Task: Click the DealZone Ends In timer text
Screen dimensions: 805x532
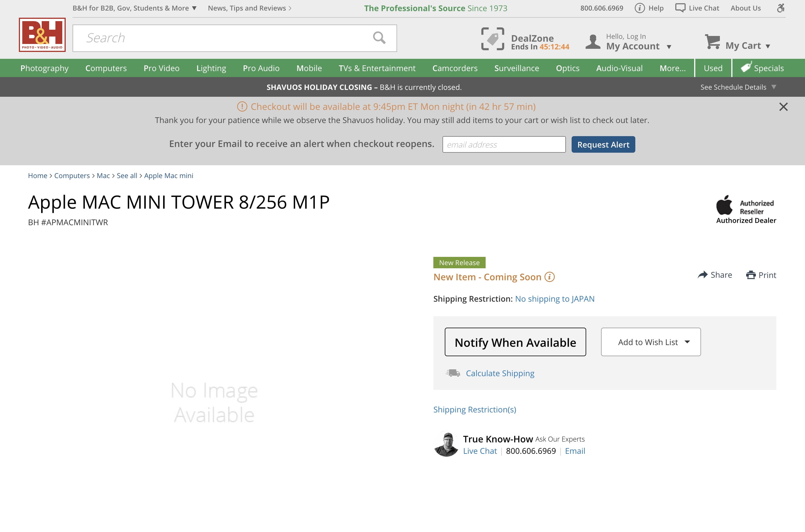Action: pos(540,47)
